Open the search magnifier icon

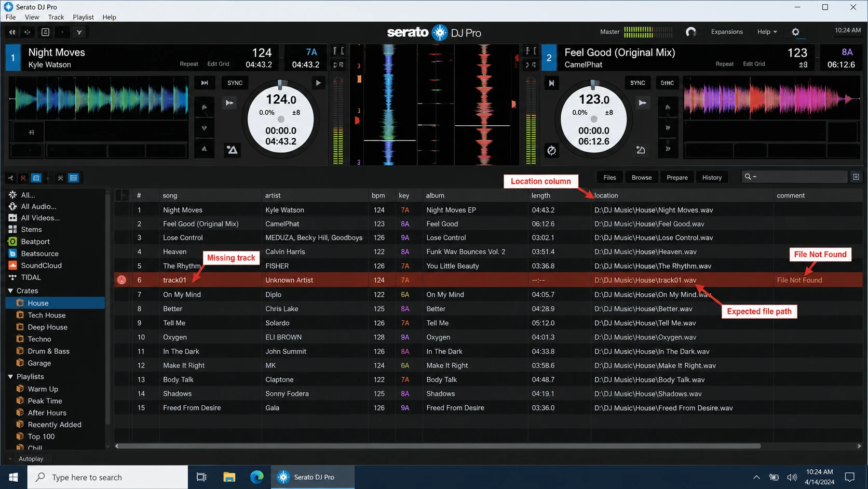(748, 177)
